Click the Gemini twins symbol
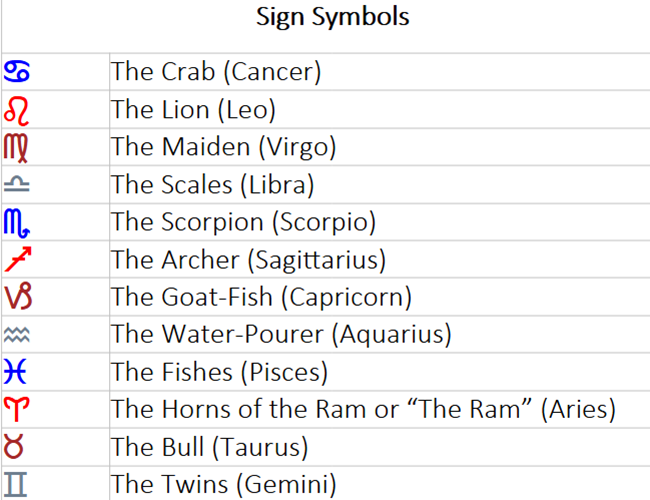The image size is (650, 500). (x=17, y=485)
